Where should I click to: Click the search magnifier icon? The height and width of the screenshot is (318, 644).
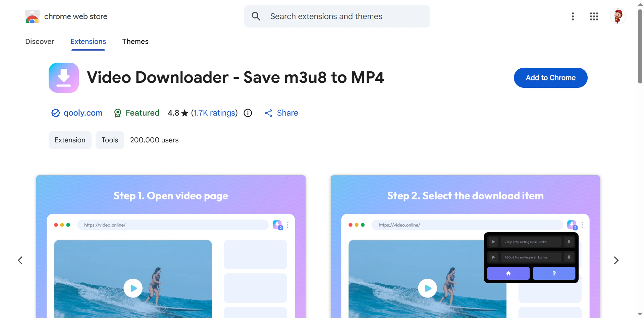tap(256, 16)
